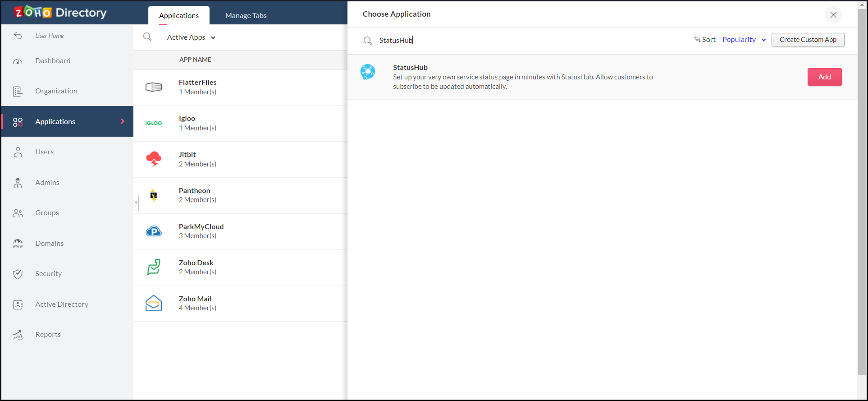Image resolution: width=868 pixels, height=401 pixels.
Task: Open the ParkMyCloud app name
Action: point(201,226)
